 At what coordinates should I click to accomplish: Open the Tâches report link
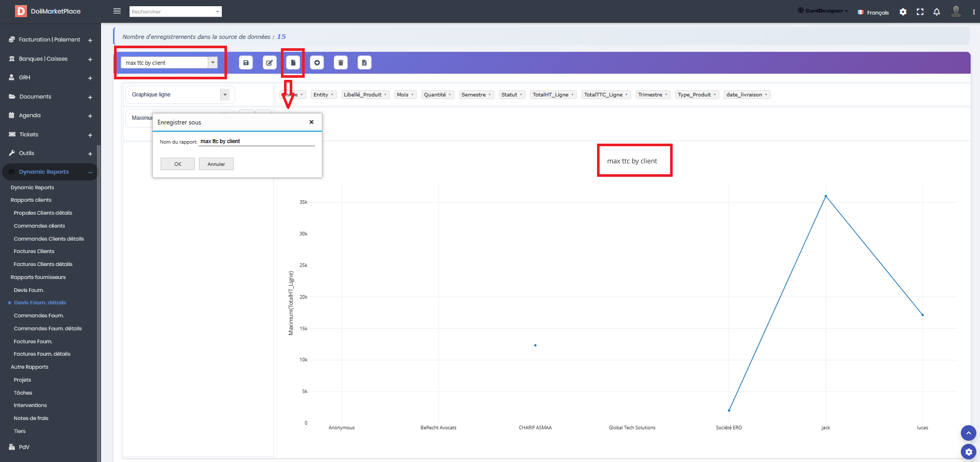click(23, 393)
